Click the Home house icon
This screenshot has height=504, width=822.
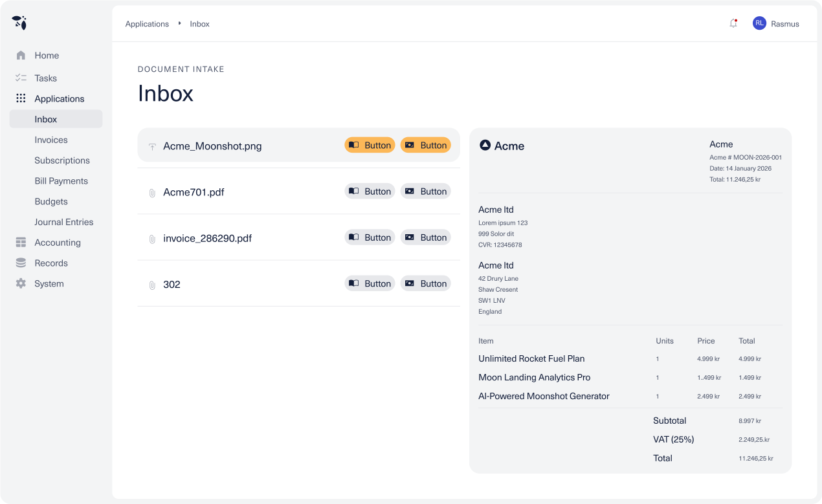pyautogui.click(x=21, y=56)
